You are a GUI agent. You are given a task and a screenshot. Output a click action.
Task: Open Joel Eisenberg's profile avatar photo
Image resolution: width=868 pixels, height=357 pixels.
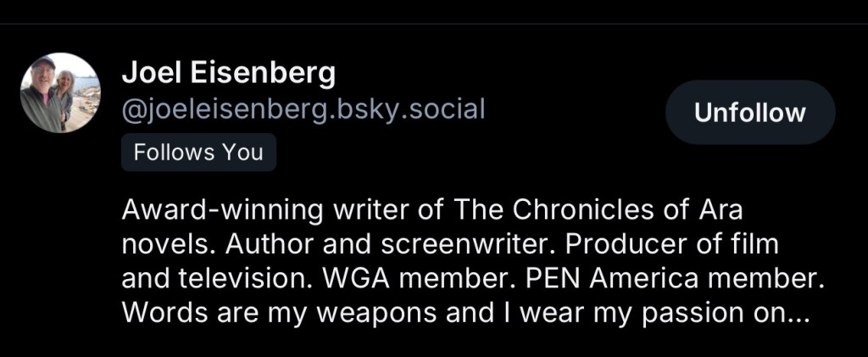coord(60,93)
